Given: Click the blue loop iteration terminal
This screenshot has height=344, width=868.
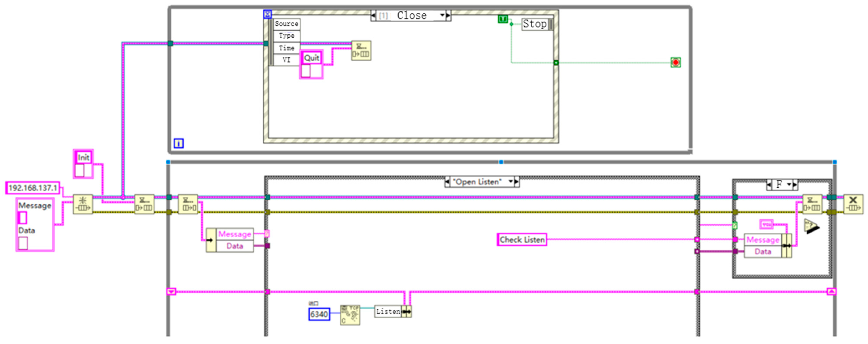Looking at the screenshot, I should click(x=178, y=143).
